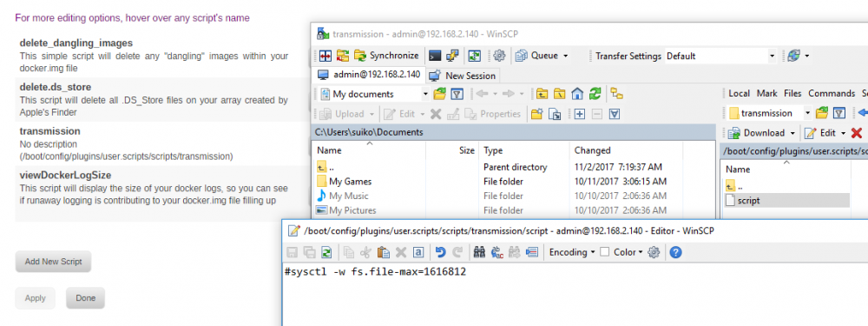This screenshot has height=326, width=868.
Task: Click into the editor text containing sysctl line
Action: pos(375,272)
